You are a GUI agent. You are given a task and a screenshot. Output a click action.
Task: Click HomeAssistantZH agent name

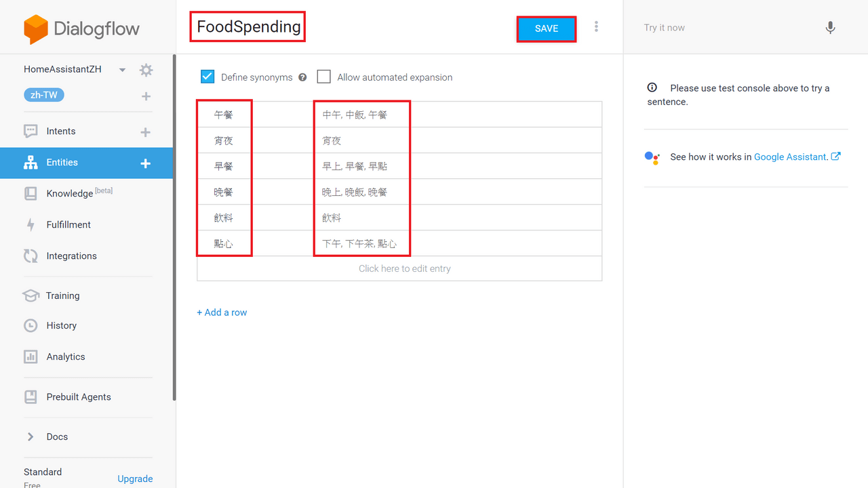click(x=62, y=69)
